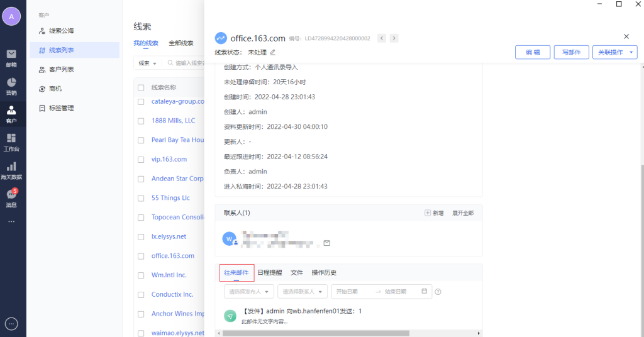Open the 请选择联系人 dropdown
The width and height of the screenshot is (644, 337).
pos(303,292)
